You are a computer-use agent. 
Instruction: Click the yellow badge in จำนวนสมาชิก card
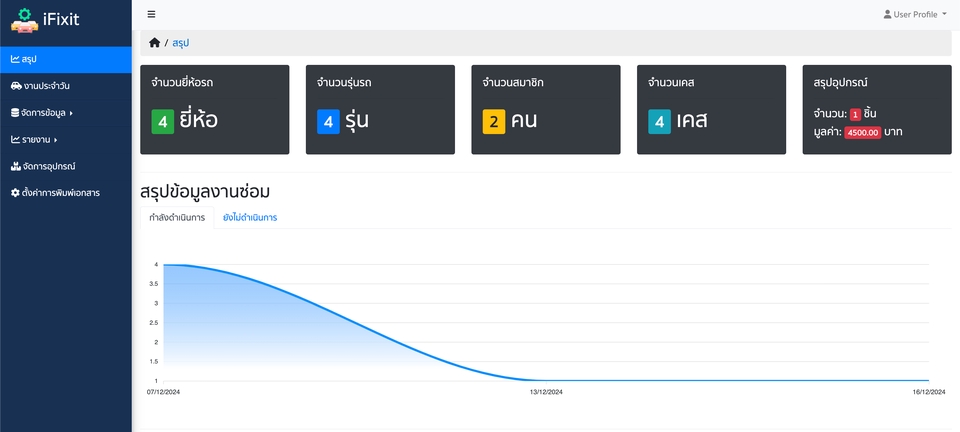tap(494, 122)
